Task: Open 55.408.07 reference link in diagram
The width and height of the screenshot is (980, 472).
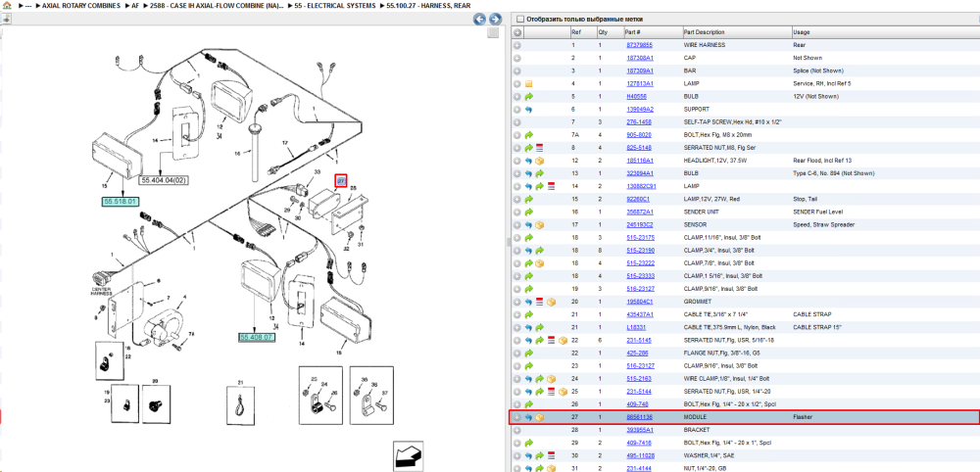Action: click(x=257, y=337)
